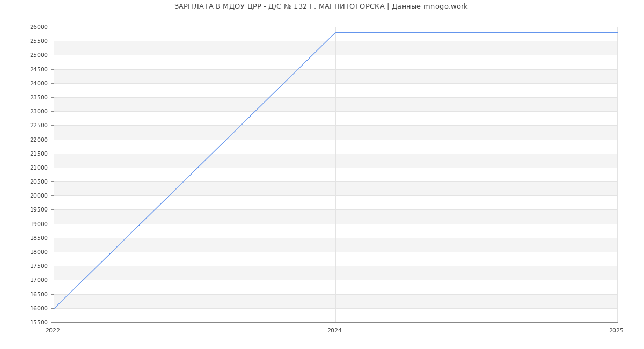The image size is (644, 349).
Task: Click the 19500 y-axis label
Action: point(39,210)
